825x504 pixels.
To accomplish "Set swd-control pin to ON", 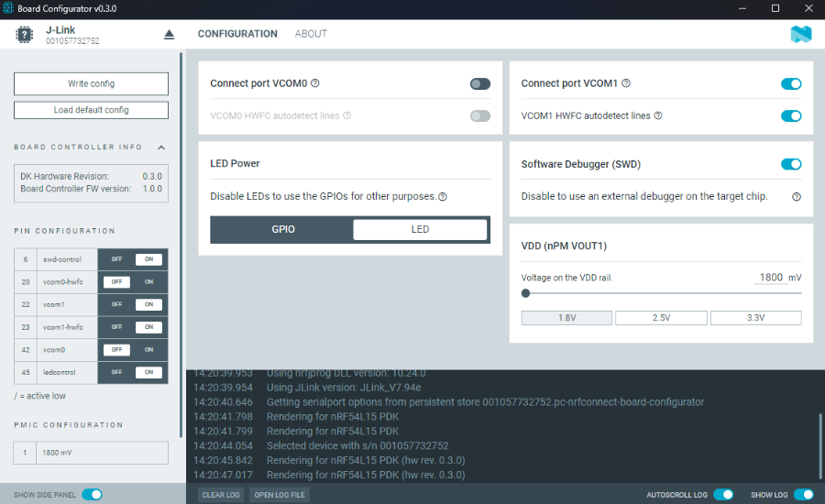I will point(148,259).
